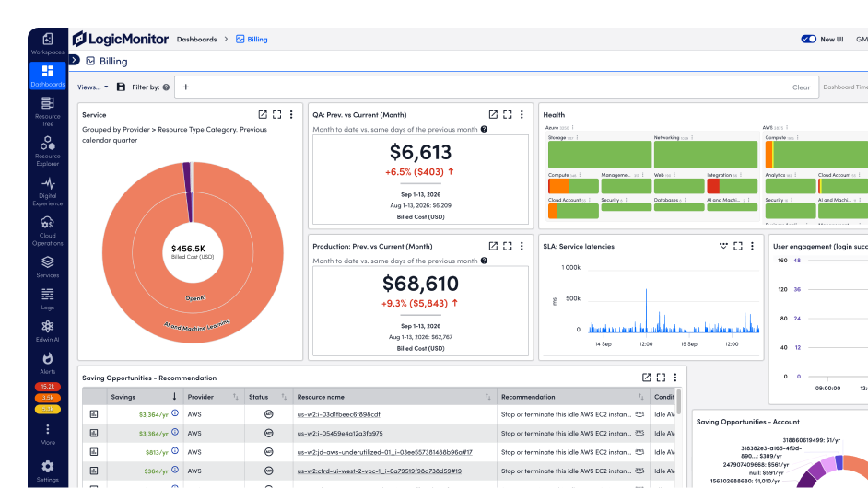Click info icon next to $364/yr savings

[175, 470]
